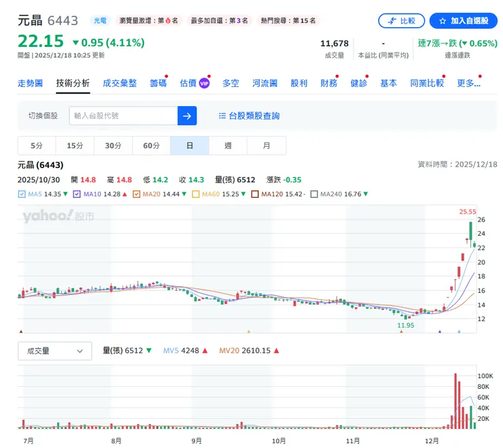
Task: Open the 成交彙整 tab
Action: coord(120,84)
